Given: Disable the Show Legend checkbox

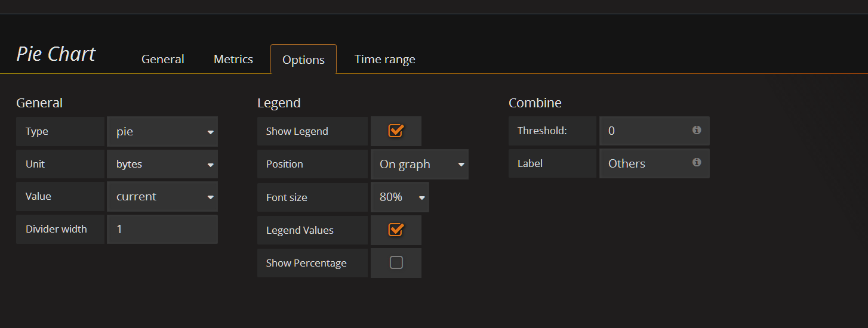Looking at the screenshot, I should click(396, 131).
